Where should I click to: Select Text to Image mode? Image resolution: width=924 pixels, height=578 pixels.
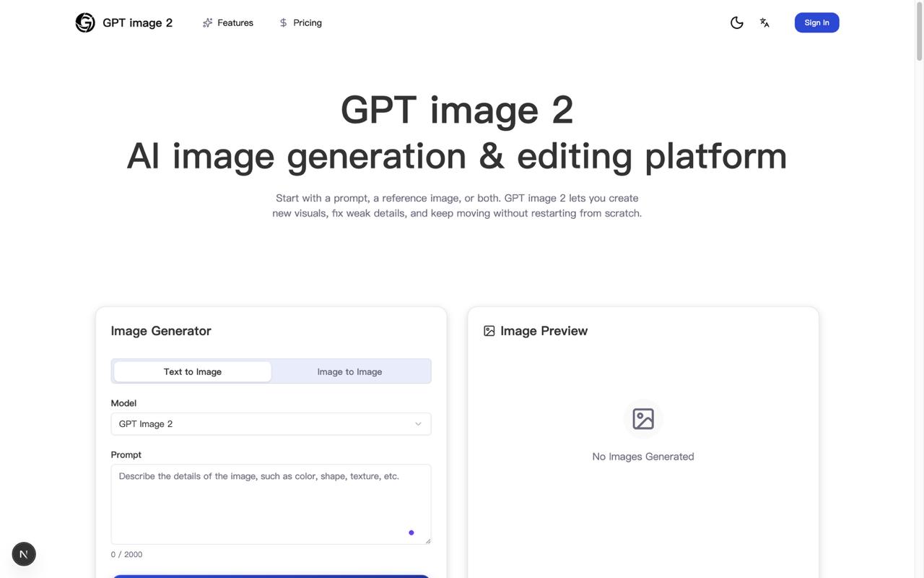(x=192, y=370)
